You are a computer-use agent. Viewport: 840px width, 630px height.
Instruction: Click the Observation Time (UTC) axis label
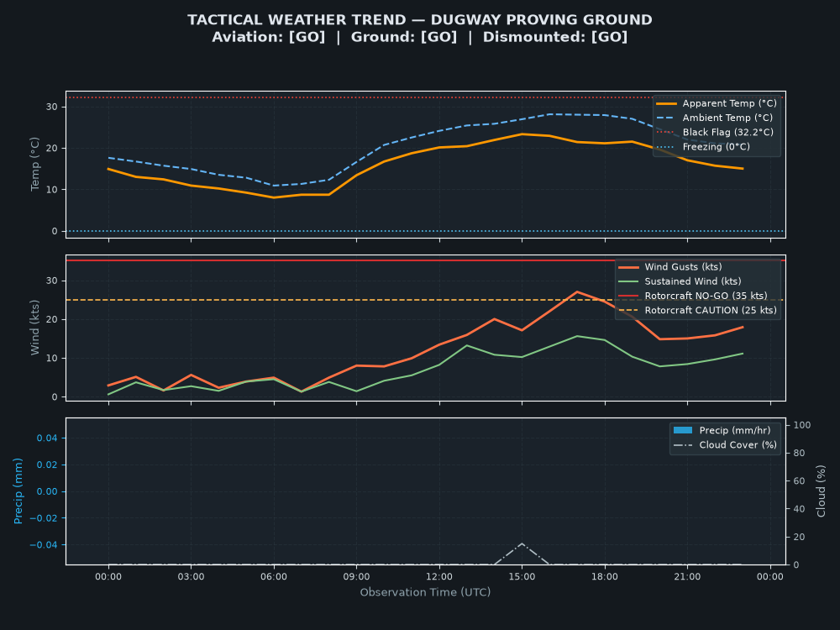(x=425, y=592)
